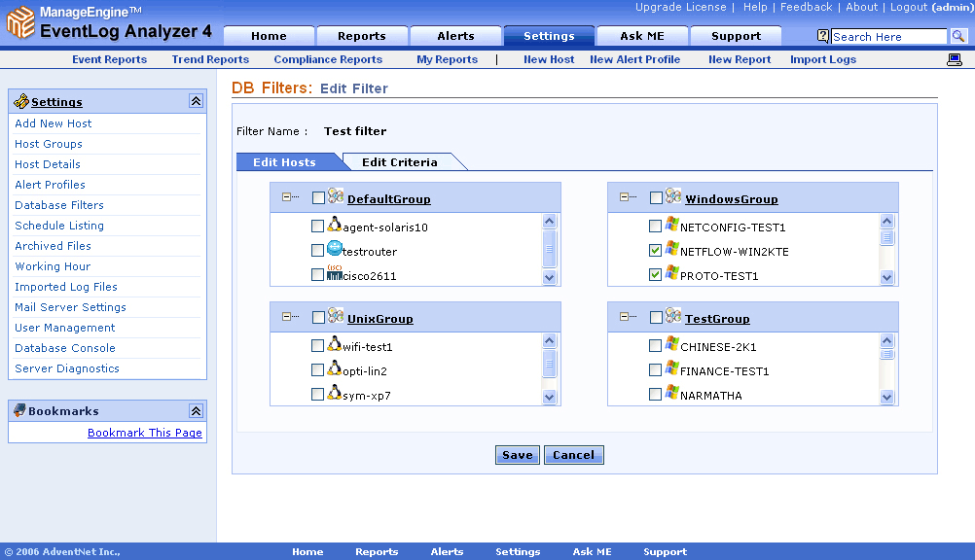Screen dimensions: 975x560
Task: Tick the testrouter host checkbox
Action: [x=317, y=250]
